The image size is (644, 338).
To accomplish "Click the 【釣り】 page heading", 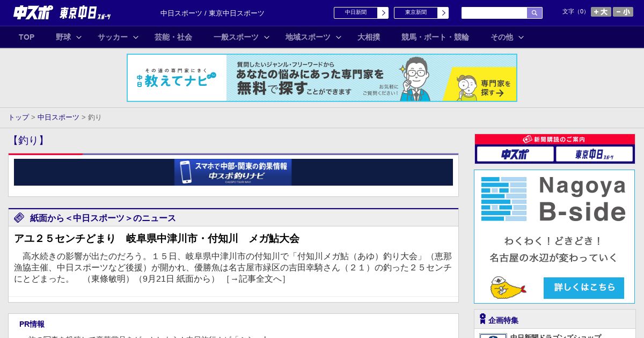I will [28, 140].
